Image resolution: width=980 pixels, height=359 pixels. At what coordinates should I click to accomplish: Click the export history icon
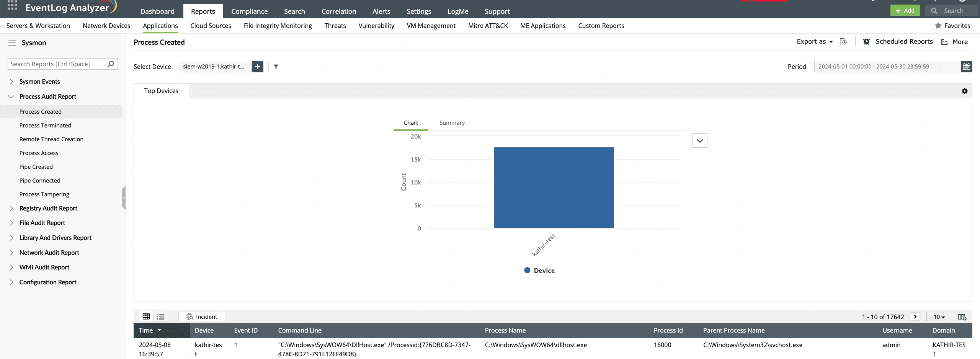[x=843, y=42]
